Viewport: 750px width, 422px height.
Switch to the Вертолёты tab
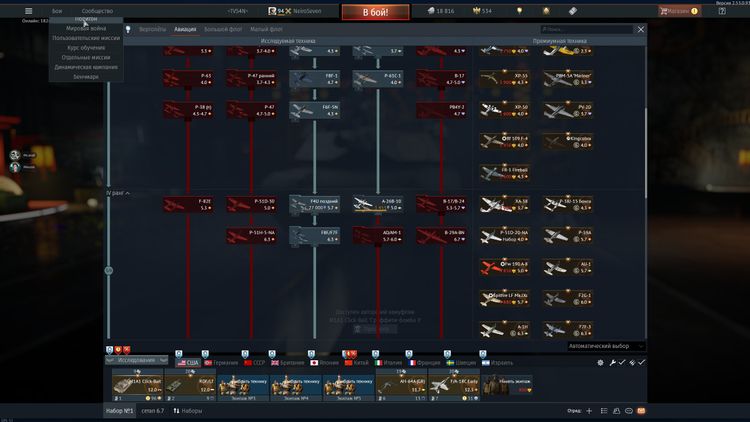point(153,30)
